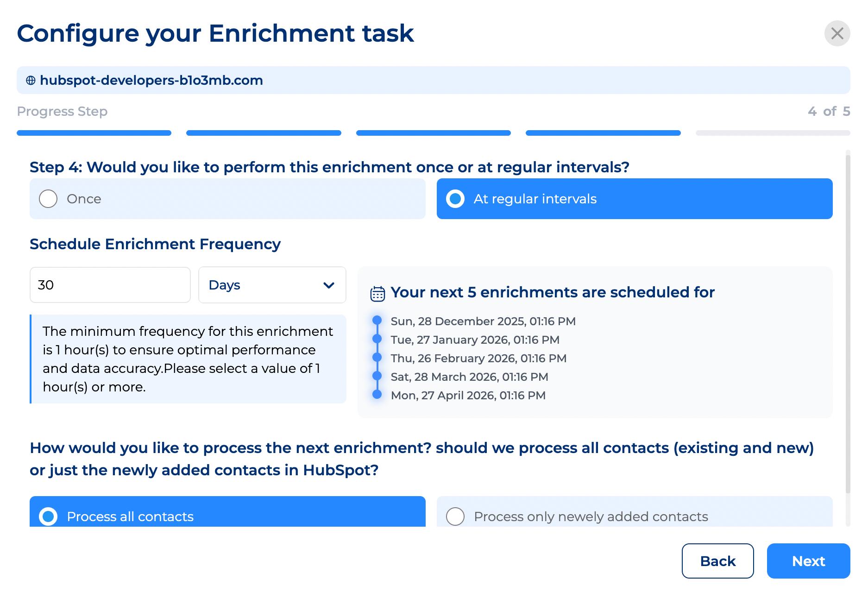This screenshot has height=592, width=868.
Task: Click the Next button
Action: click(x=808, y=561)
